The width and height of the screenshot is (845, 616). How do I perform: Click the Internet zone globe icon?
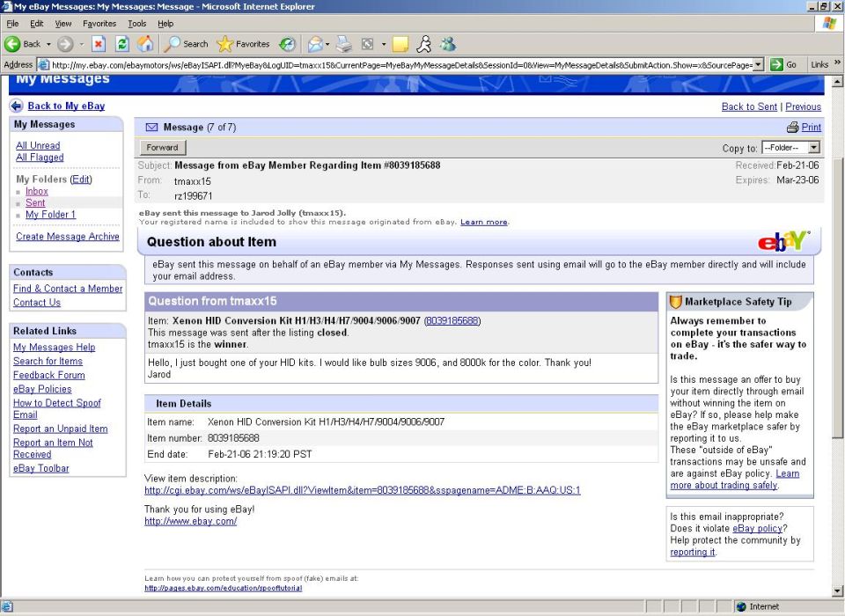click(741, 607)
